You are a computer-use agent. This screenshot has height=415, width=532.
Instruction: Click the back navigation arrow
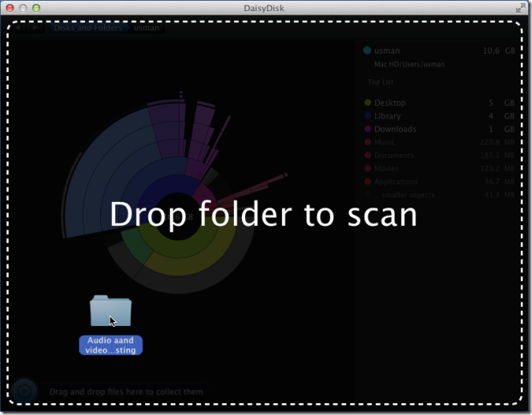pyautogui.click(x=18, y=27)
